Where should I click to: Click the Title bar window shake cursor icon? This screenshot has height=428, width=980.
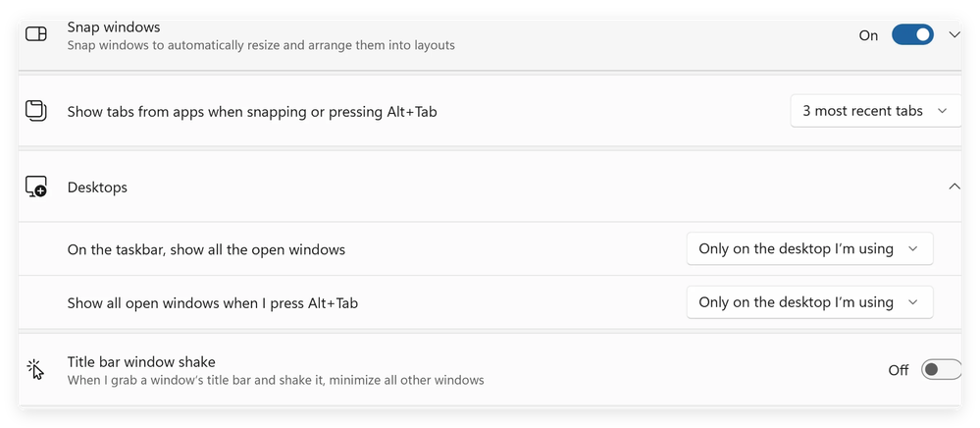[x=36, y=369]
